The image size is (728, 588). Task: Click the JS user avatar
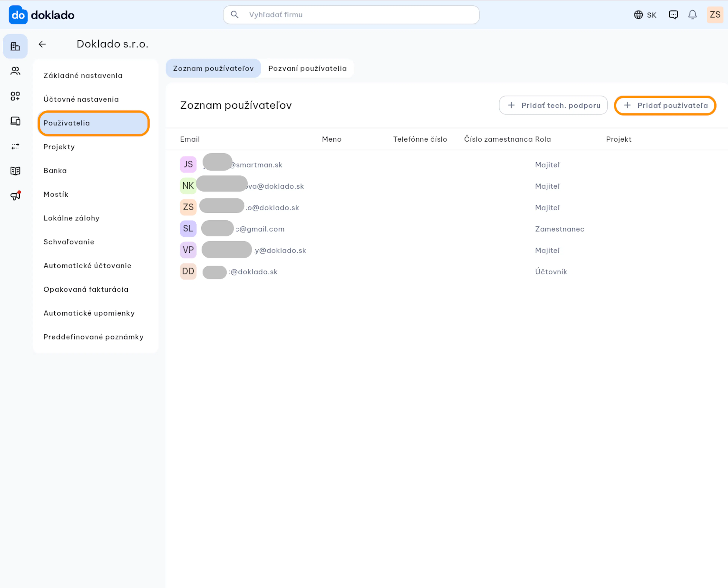[x=188, y=165]
